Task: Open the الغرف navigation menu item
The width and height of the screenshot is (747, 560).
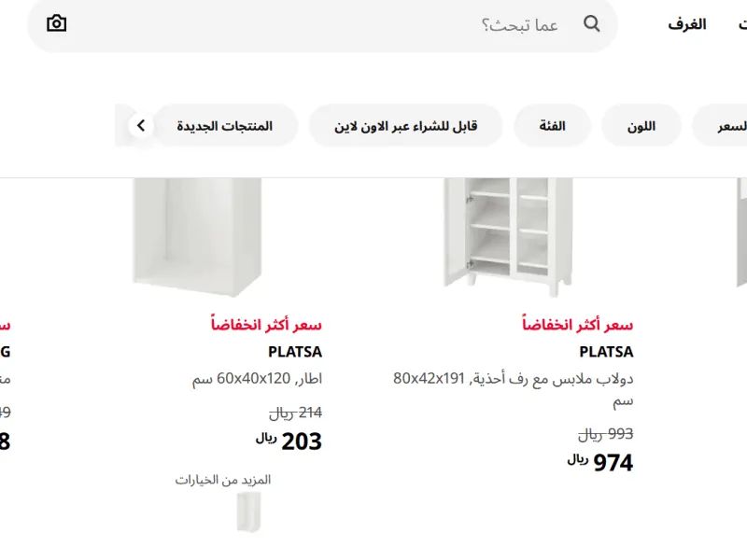Action: pyautogui.click(x=686, y=24)
